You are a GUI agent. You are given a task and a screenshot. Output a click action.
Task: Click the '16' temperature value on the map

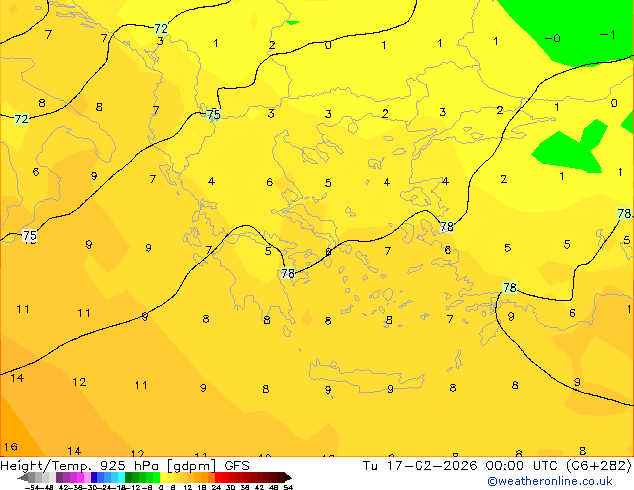11,447
